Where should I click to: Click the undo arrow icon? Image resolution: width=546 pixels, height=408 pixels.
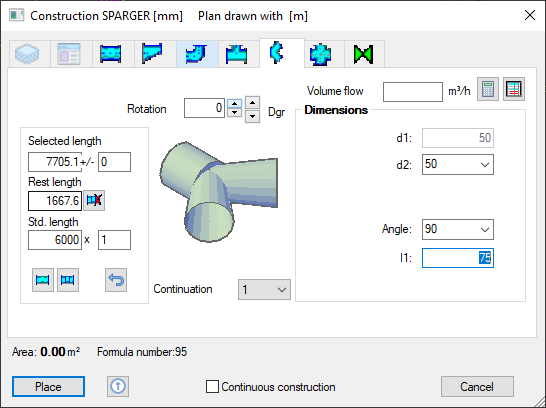[x=116, y=280]
